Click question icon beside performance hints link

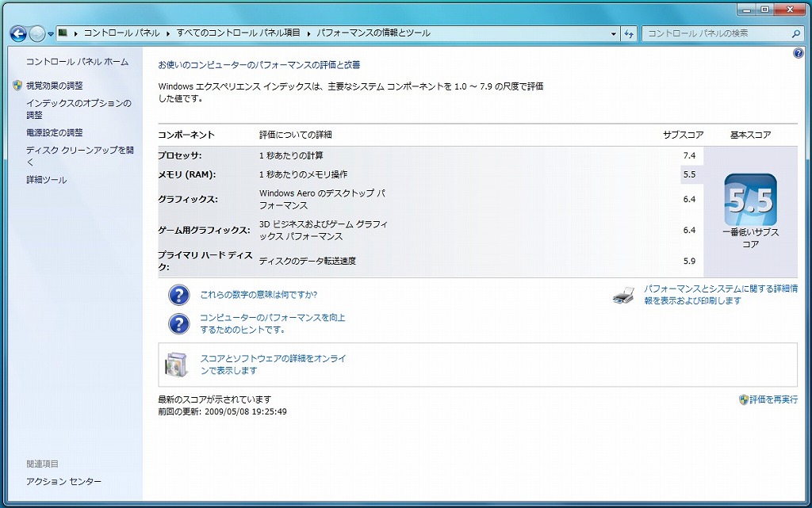tap(179, 324)
